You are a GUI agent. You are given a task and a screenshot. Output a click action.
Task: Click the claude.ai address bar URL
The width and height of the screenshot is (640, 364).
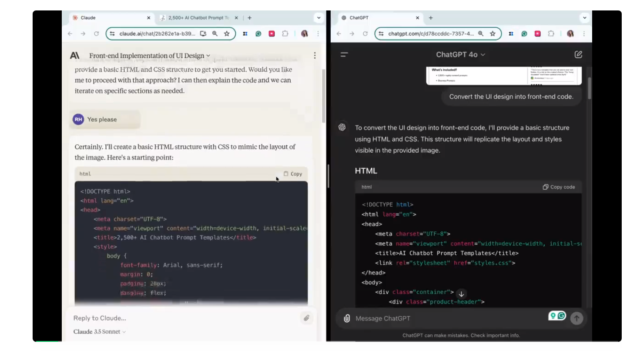pos(157,33)
